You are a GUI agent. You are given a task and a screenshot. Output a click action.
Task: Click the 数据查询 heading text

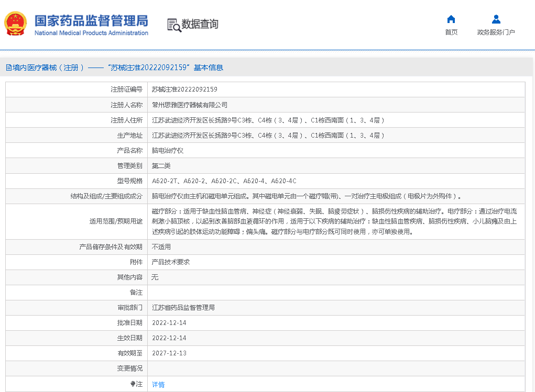click(200, 24)
